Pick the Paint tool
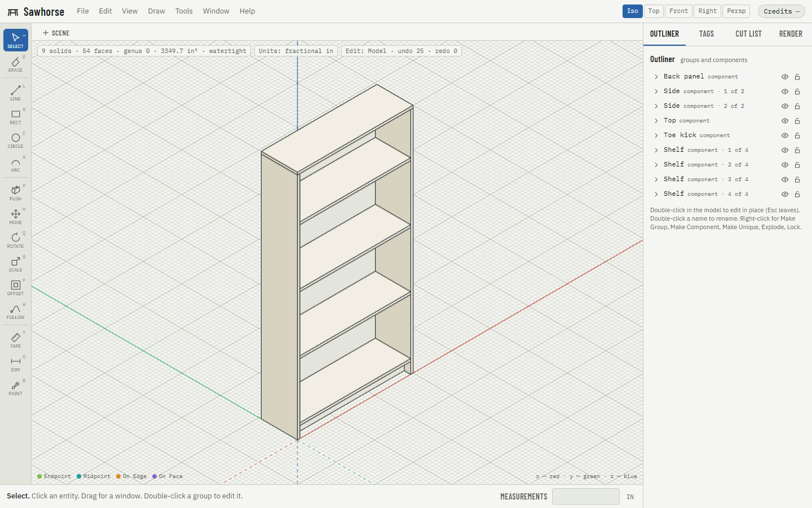 pos(16,387)
